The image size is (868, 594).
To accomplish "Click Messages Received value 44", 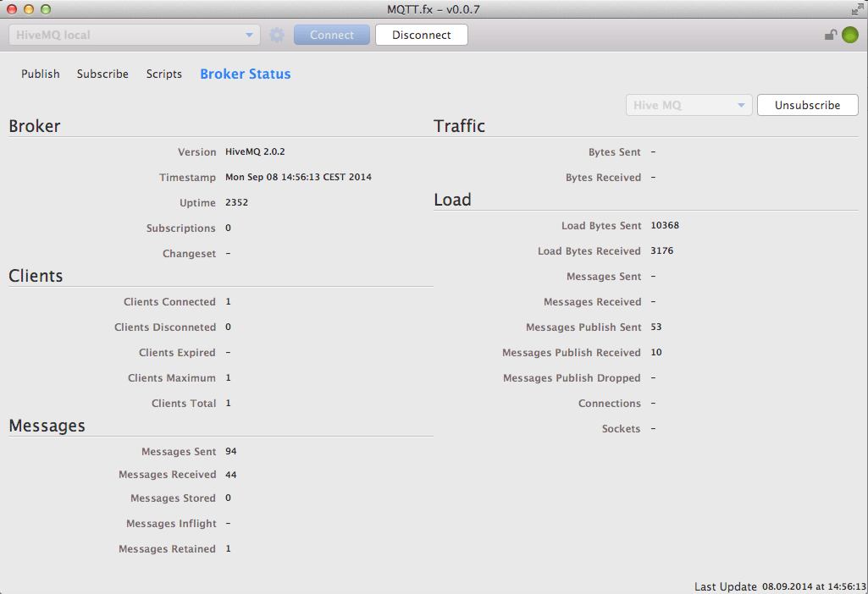I will 231,475.
